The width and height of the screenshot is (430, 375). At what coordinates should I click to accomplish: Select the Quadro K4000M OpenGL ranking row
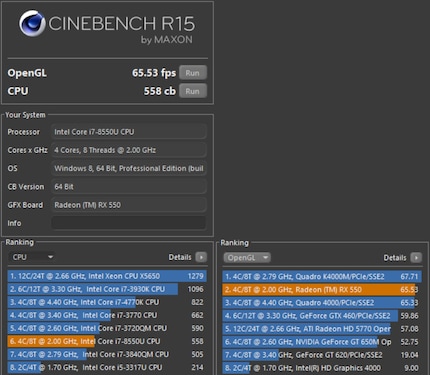[x=322, y=277]
